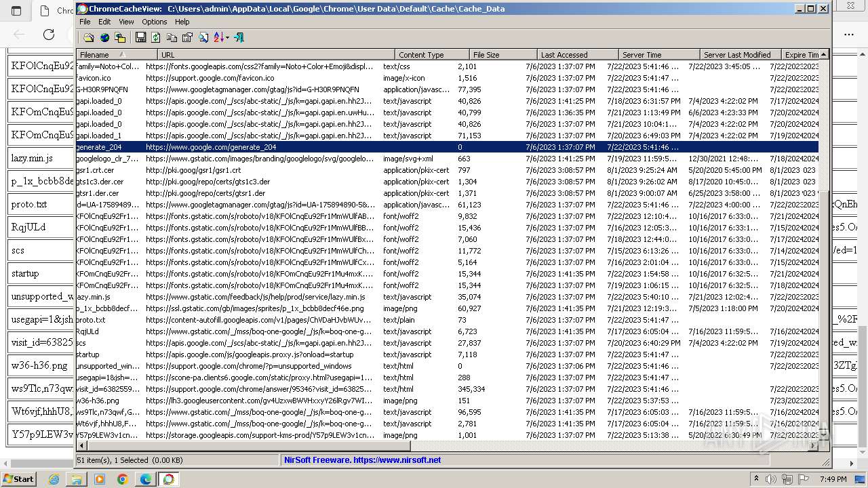Open the Help menu

pos(182,22)
